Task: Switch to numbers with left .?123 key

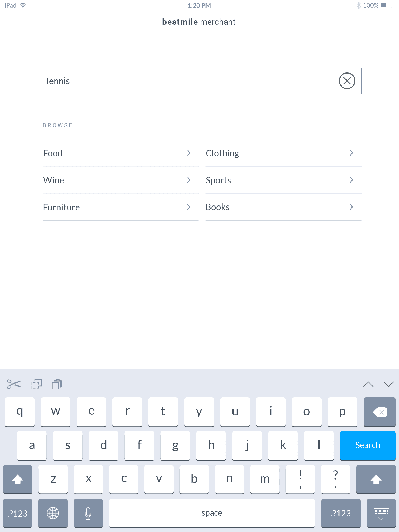Action: pos(18,513)
